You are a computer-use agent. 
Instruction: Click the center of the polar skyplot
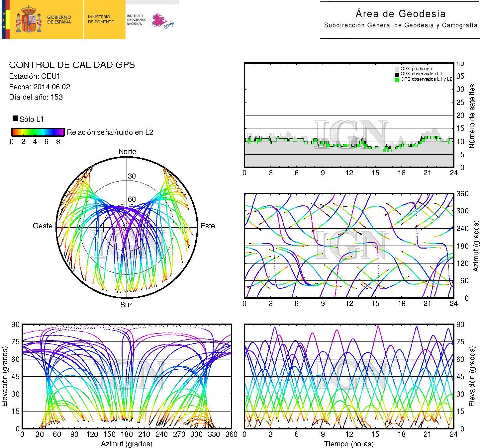click(127, 227)
